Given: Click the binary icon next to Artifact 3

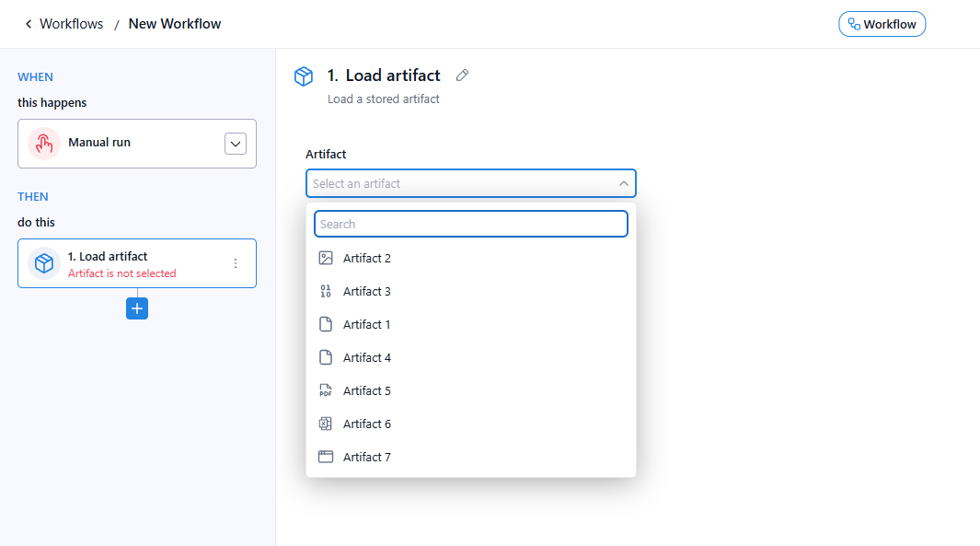Looking at the screenshot, I should pos(326,291).
